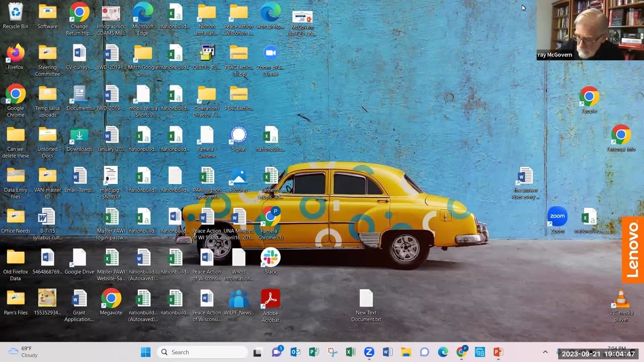644x362 pixels.
Task: Expand the system tray hidden icons chevron
Action: coord(545,352)
